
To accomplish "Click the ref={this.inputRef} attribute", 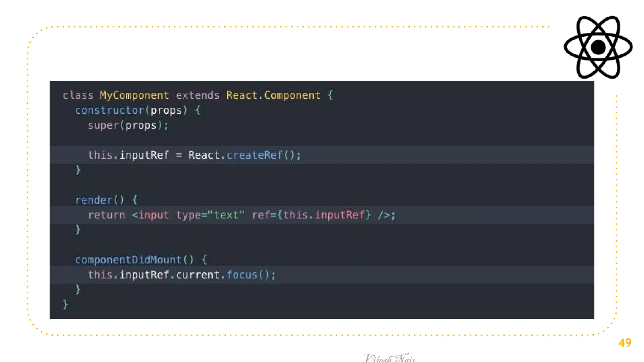I will (311, 215).
